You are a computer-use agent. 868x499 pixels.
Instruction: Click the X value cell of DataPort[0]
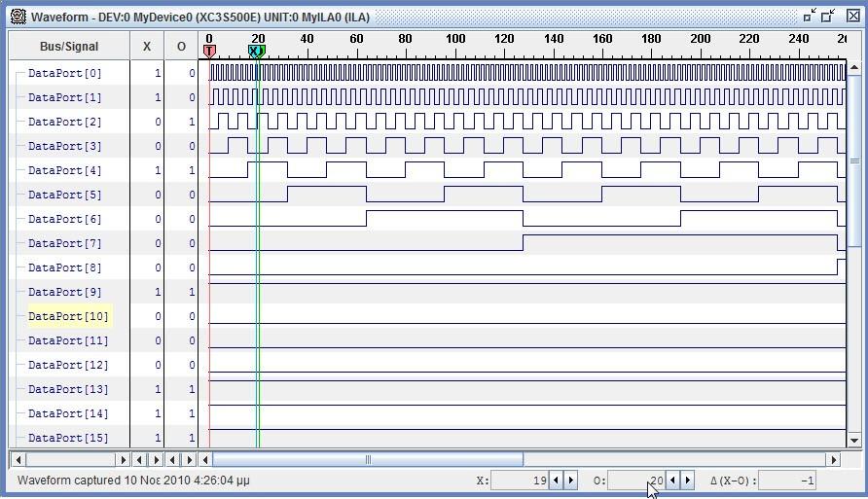click(x=147, y=73)
